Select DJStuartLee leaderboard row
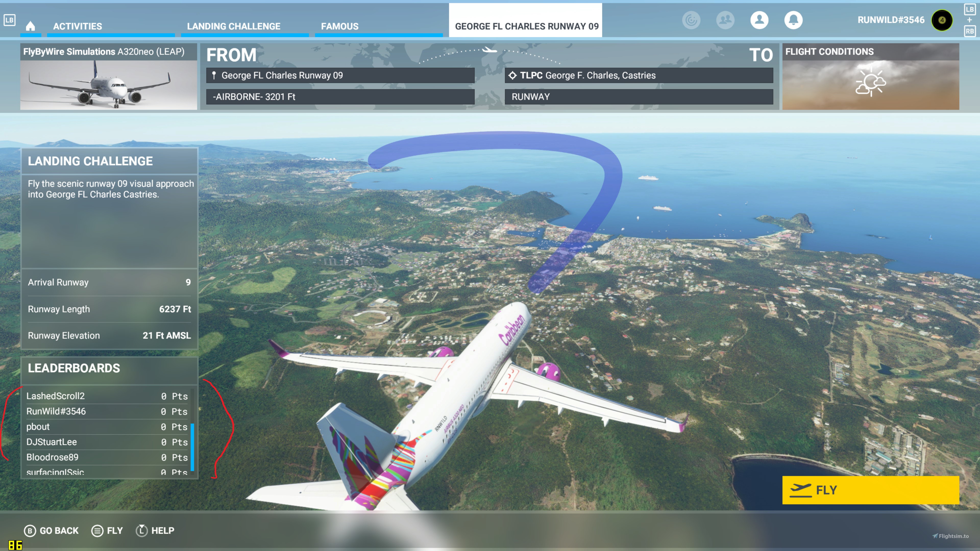Image resolution: width=980 pixels, height=551 pixels. point(107,442)
